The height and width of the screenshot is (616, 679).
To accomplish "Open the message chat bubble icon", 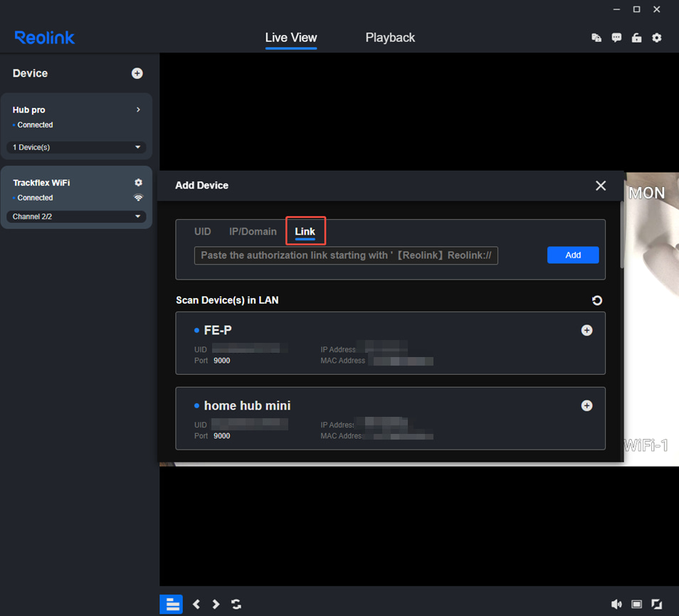I will click(x=616, y=38).
